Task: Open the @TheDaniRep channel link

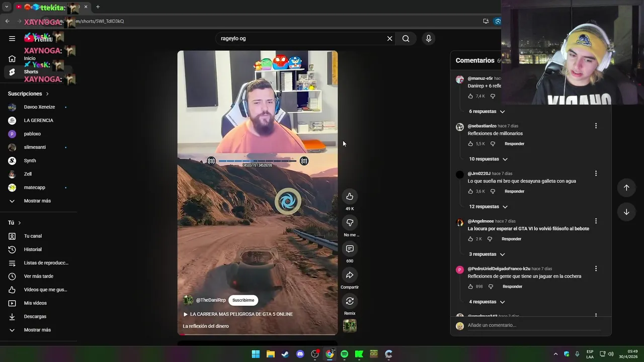Action: [211, 300]
